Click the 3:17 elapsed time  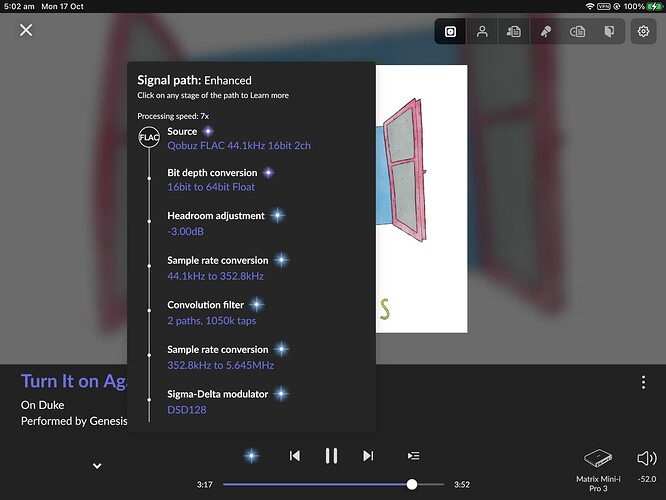point(205,485)
